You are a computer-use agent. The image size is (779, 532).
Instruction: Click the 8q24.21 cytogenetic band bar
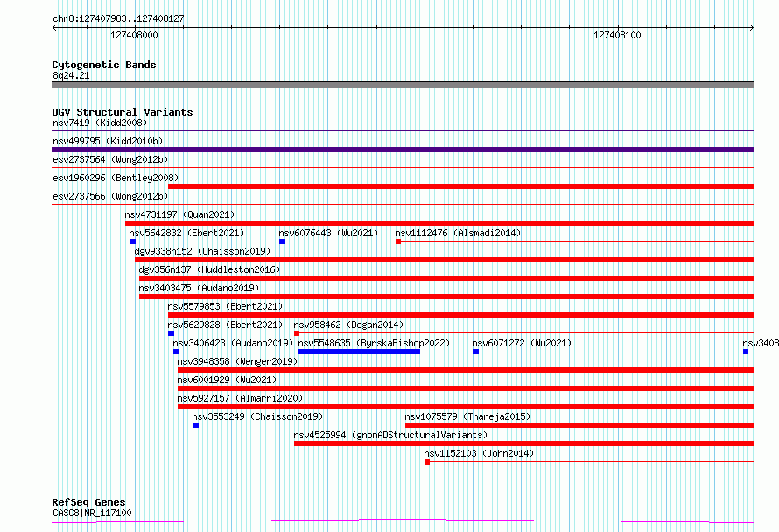click(x=403, y=85)
